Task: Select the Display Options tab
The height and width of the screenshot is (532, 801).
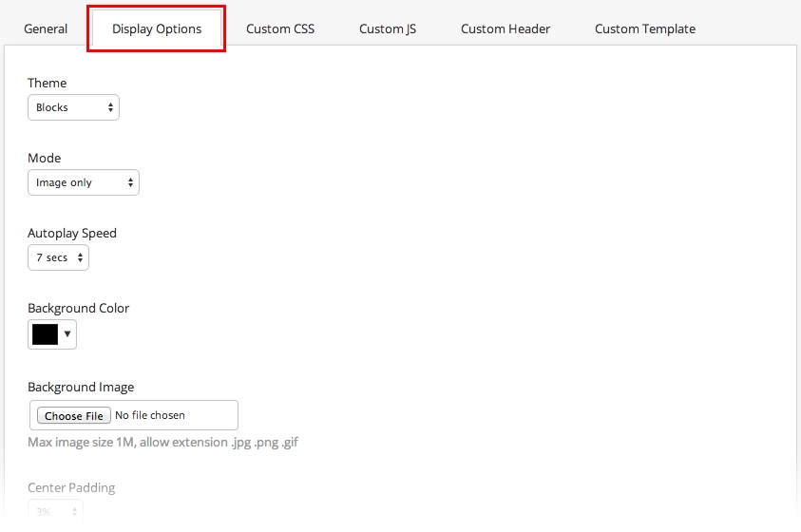Action: coord(157,28)
